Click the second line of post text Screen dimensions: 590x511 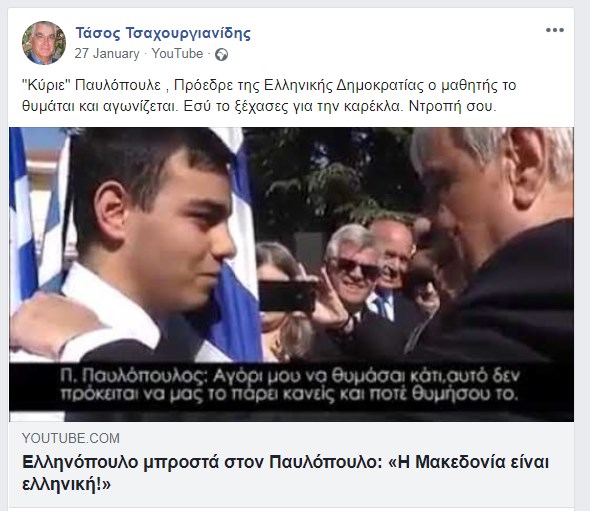tap(259, 106)
